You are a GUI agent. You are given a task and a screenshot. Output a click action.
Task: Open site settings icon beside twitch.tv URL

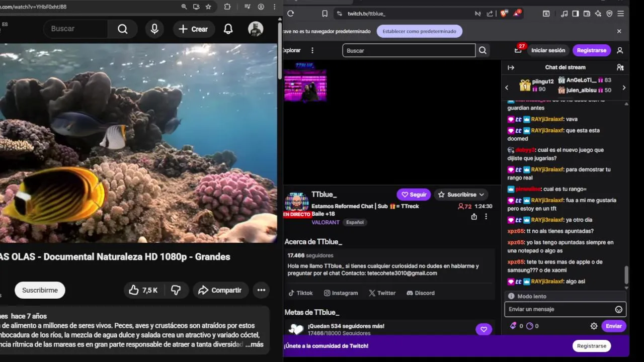pos(339,14)
